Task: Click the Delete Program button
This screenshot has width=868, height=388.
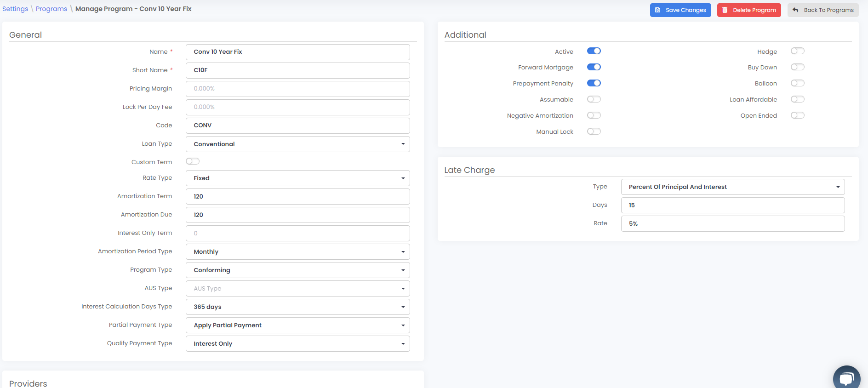Action: 748,10
